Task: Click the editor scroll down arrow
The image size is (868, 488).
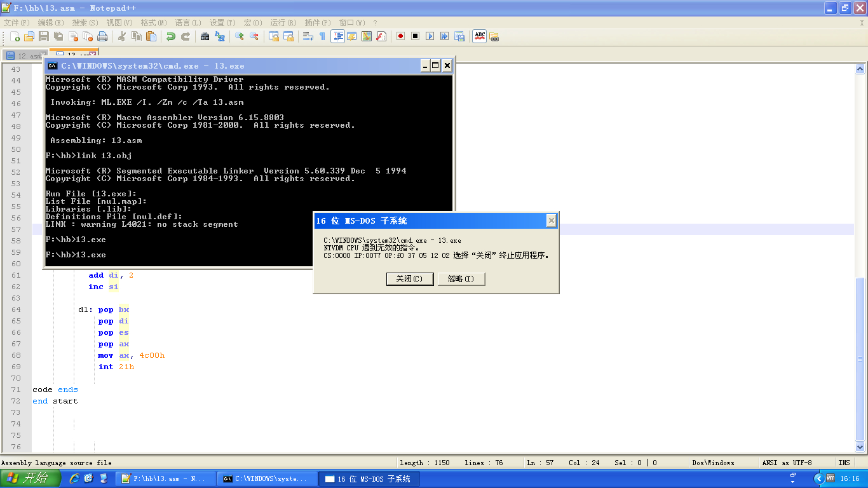Action: (x=860, y=447)
